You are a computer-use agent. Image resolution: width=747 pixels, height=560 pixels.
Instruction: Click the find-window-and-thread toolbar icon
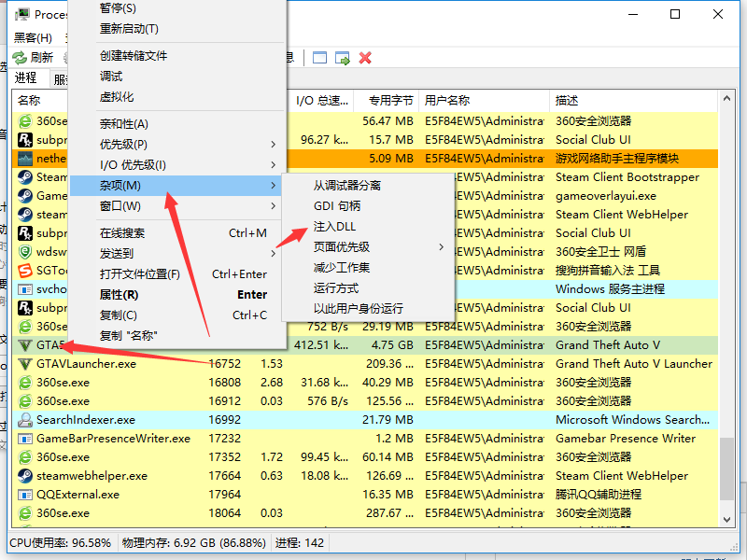point(342,58)
